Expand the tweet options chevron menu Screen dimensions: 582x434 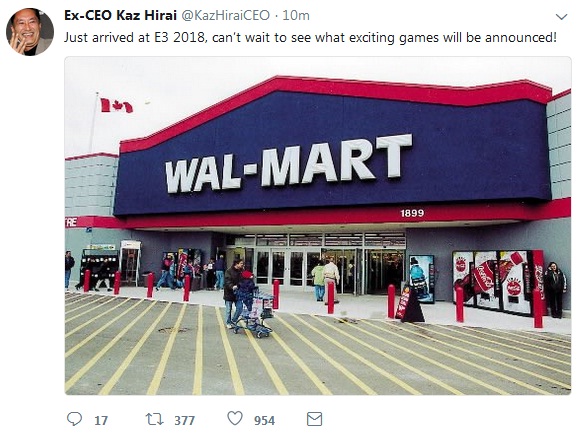561,17
